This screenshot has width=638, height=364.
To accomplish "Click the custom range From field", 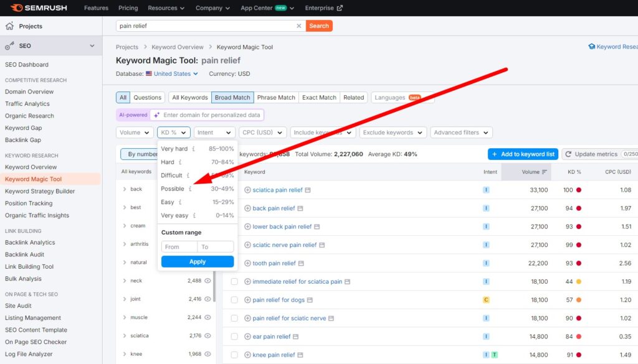I will (x=179, y=246).
